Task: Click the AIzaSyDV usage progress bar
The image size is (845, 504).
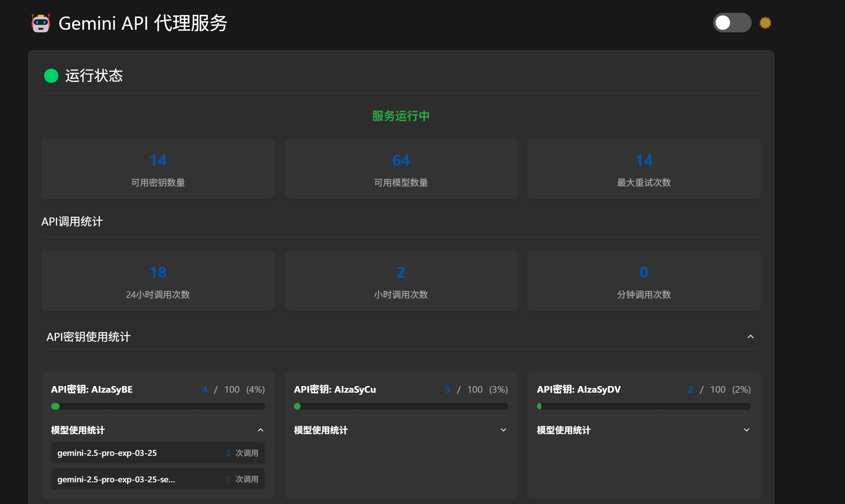Action: tap(644, 406)
